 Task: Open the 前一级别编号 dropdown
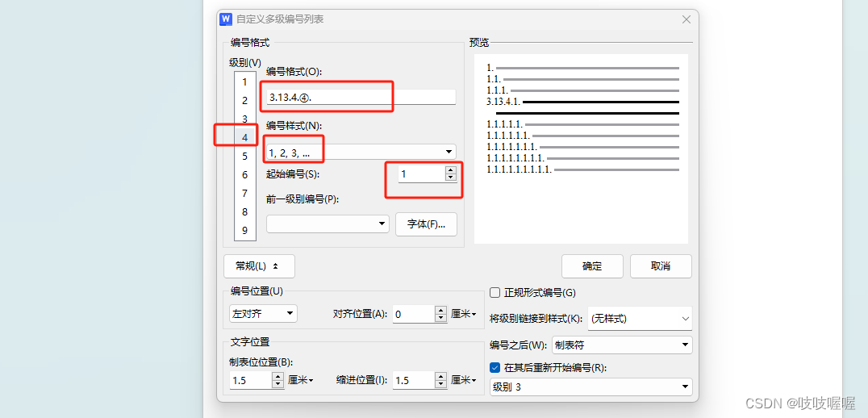click(328, 224)
